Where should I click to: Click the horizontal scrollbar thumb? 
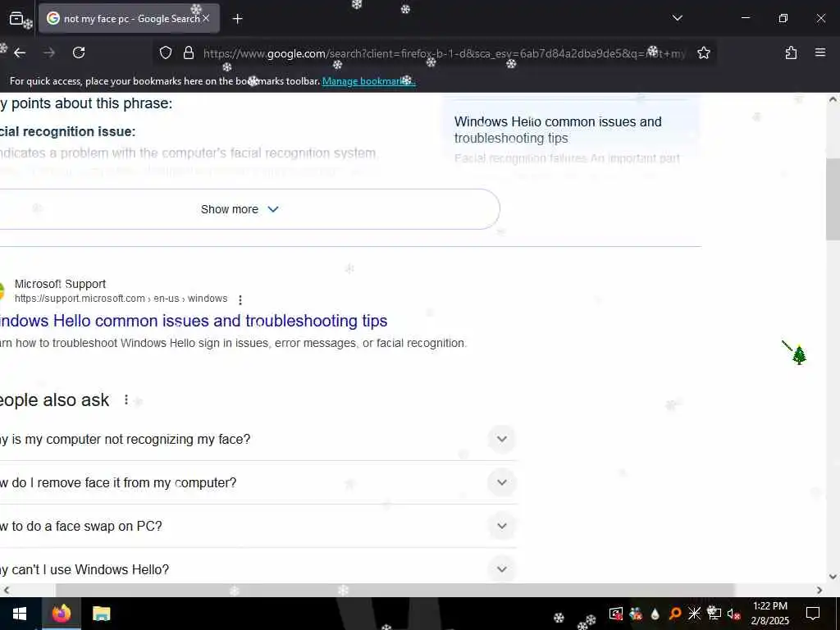coord(395,590)
